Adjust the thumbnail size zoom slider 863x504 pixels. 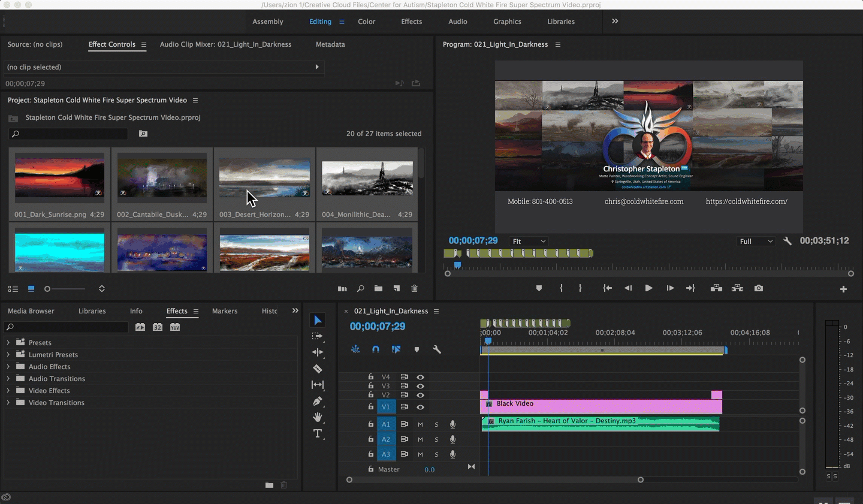click(x=48, y=289)
